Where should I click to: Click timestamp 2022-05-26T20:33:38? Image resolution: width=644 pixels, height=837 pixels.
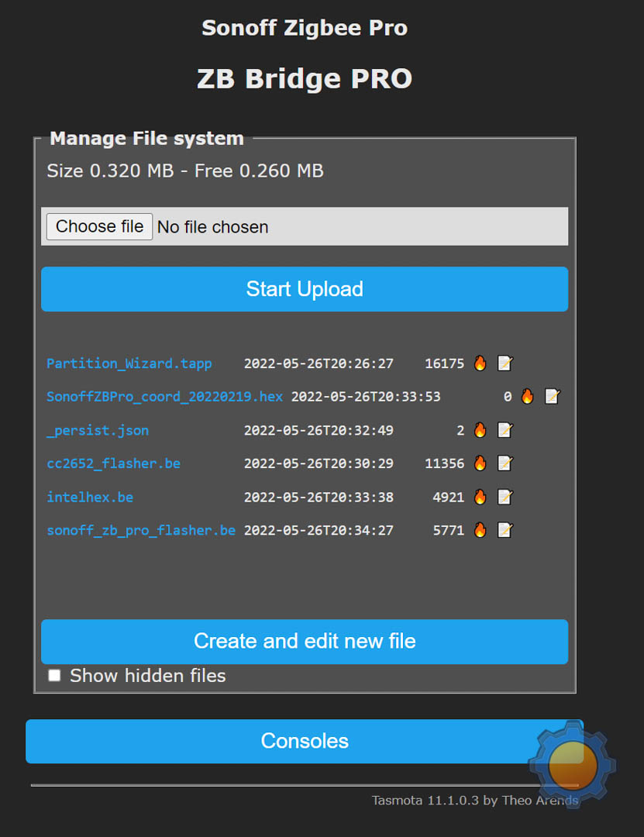(319, 497)
